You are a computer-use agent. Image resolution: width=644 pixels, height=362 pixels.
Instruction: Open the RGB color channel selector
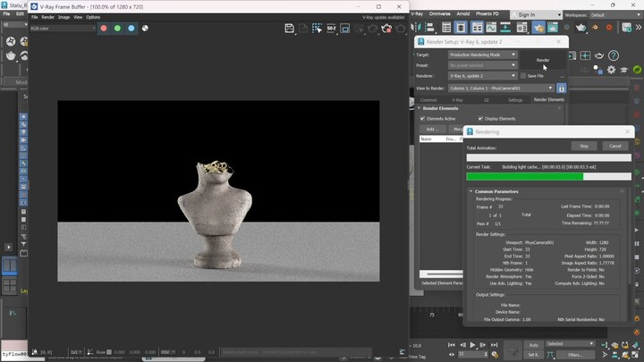tap(62, 29)
